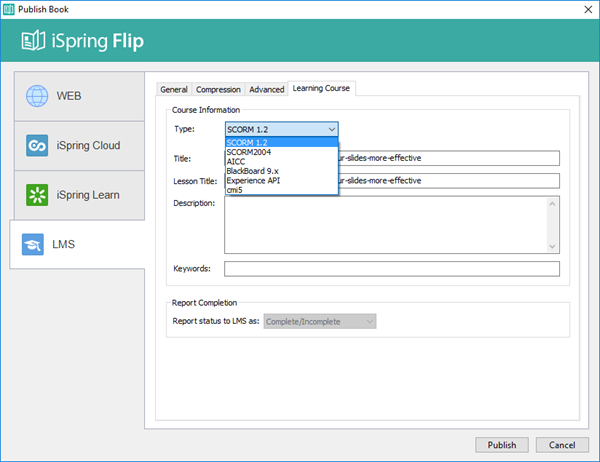Select the Learning Course tab
The width and height of the screenshot is (600, 462).
321,88
